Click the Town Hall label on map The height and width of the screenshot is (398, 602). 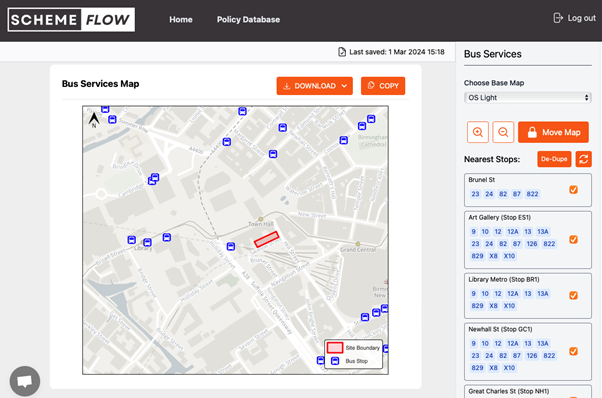(x=261, y=224)
